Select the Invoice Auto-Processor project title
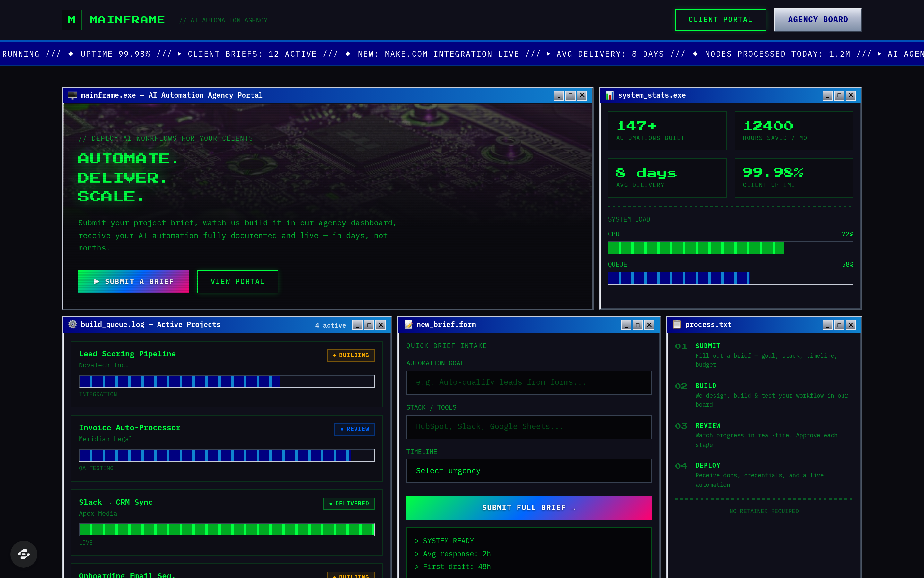The width and height of the screenshot is (924, 578). tap(130, 428)
